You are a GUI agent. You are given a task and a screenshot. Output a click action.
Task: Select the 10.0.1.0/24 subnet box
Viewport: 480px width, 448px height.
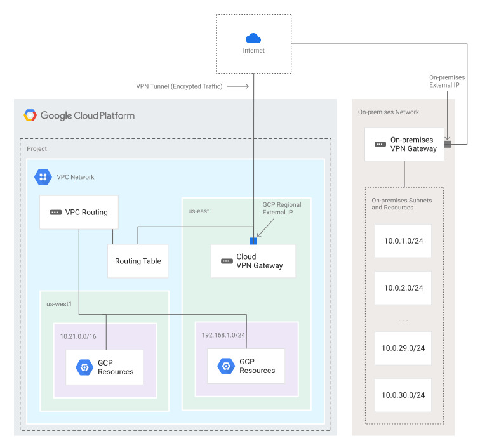[x=403, y=241]
